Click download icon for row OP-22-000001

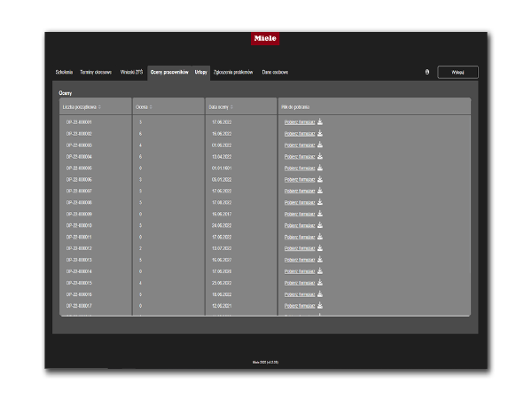click(320, 121)
